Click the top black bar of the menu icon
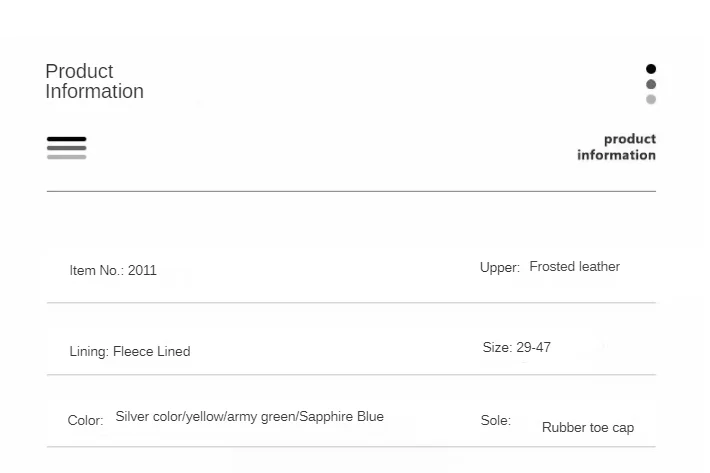710x473 pixels. pos(67,139)
